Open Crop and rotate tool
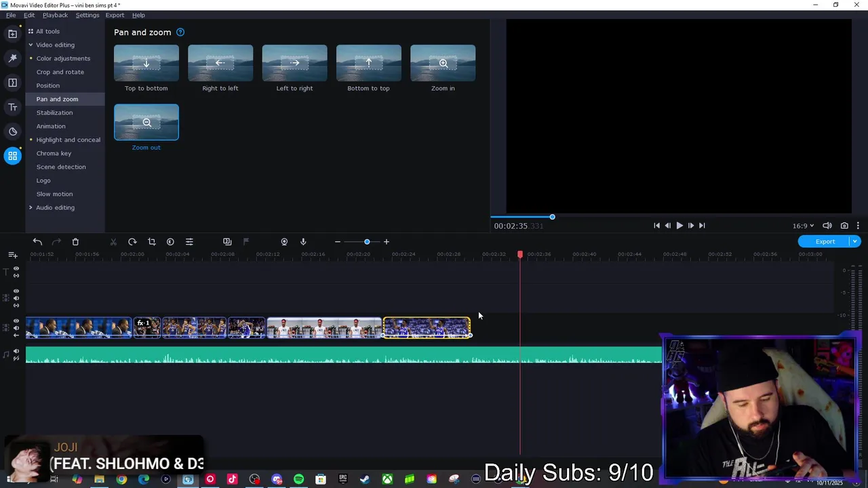Image resolution: width=868 pixels, height=488 pixels. click(x=60, y=72)
